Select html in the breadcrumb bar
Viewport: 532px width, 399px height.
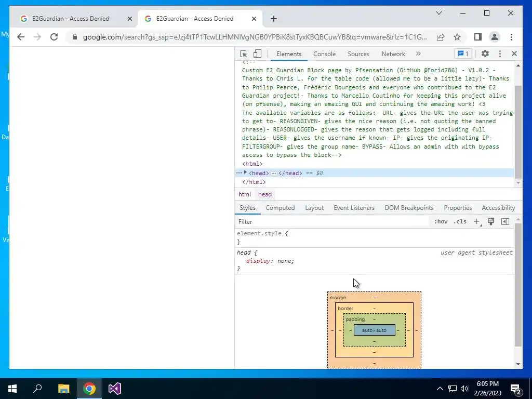pyautogui.click(x=244, y=194)
